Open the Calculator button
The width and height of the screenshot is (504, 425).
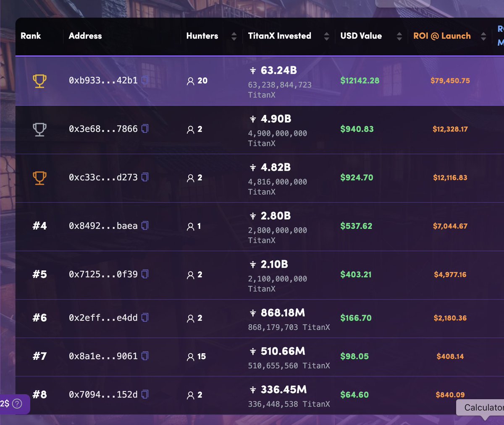481,407
